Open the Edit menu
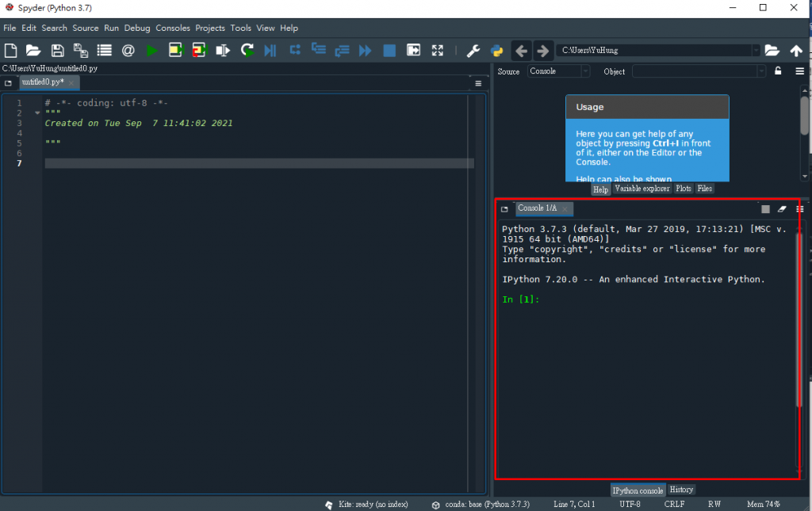The width and height of the screenshot is (812, 511). (29, 28)
